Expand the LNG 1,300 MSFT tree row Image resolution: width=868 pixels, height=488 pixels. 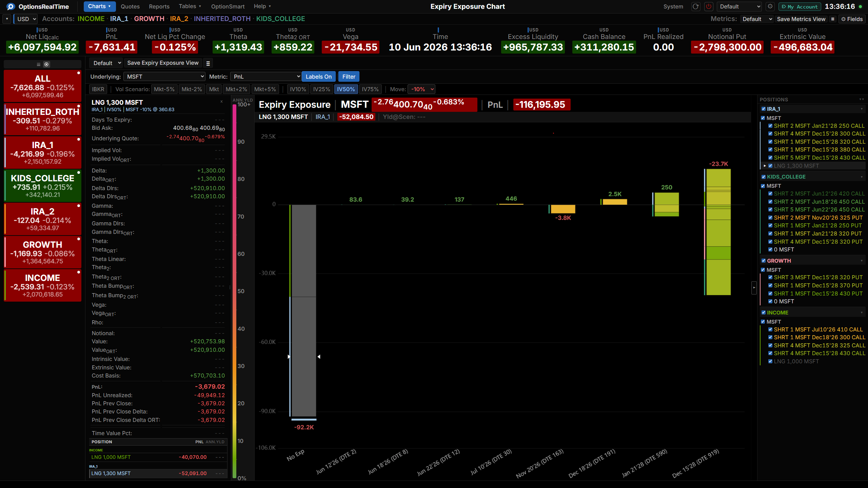click(x=765, y=166)
